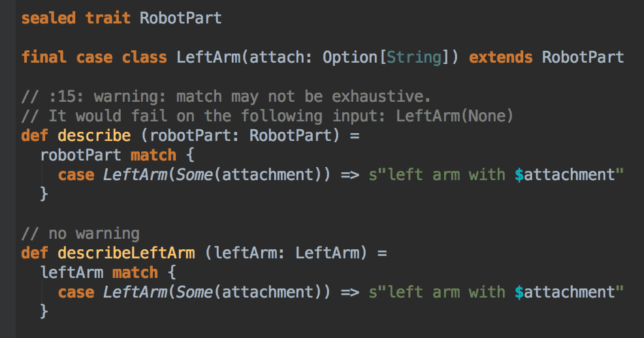Click the closing brace of the describe function
644x338 pixels.
coord(44,194)
